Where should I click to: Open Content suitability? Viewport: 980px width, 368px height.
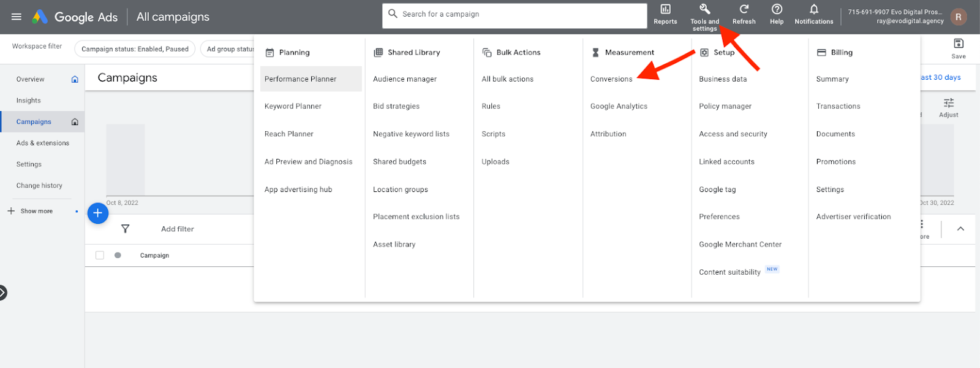pos(729,272)
